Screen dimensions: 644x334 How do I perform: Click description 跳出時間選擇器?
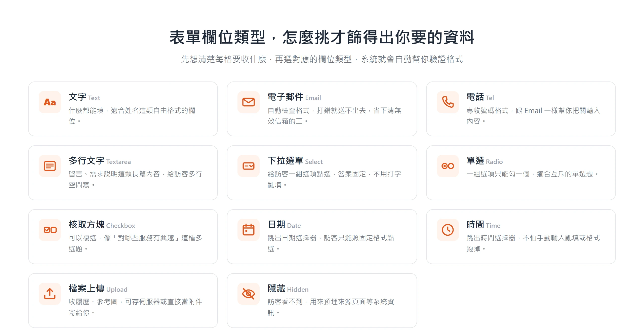tap(533, 243)
